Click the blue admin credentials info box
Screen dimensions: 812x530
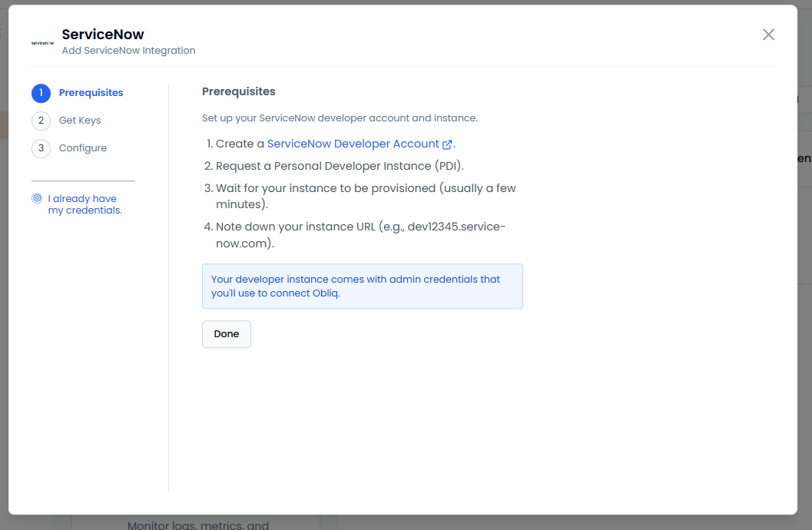362,287
